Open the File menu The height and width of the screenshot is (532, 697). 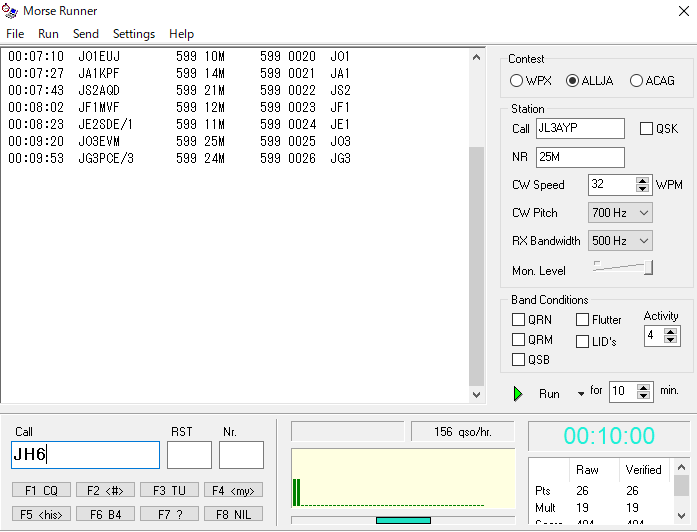pos(15,34)
